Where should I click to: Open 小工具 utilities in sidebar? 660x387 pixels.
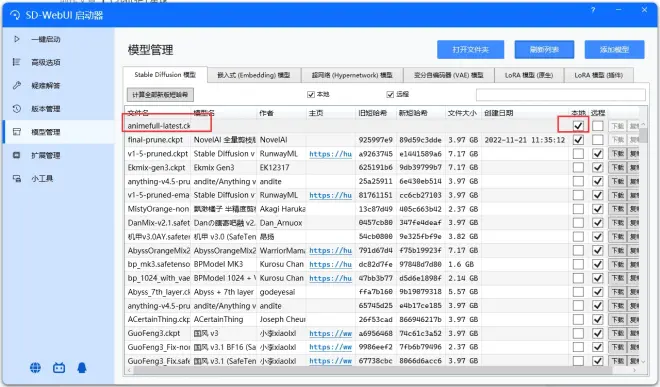coord(42,179)
